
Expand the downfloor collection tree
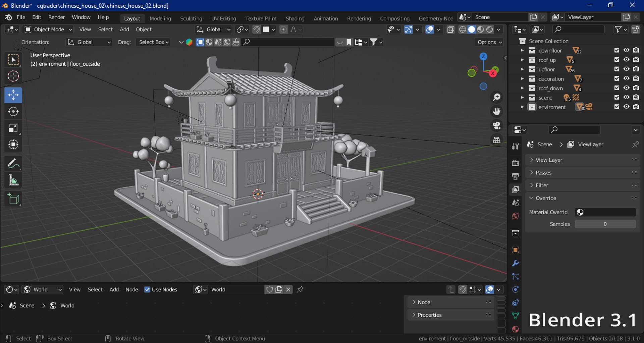pyautogui.click(x=522, y=50)
